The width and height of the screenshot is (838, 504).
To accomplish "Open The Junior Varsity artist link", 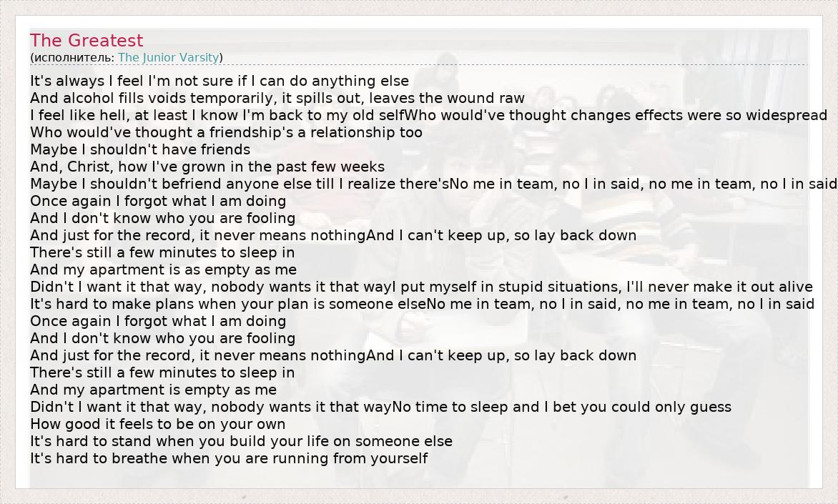I will [x=169, y=57].
